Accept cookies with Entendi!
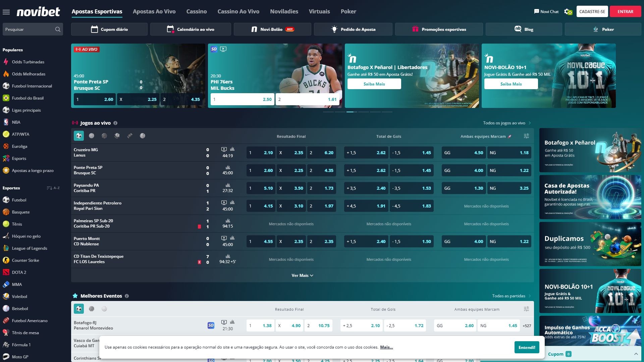The height and width of the screenshot is (362, 644). coord(527,347)
